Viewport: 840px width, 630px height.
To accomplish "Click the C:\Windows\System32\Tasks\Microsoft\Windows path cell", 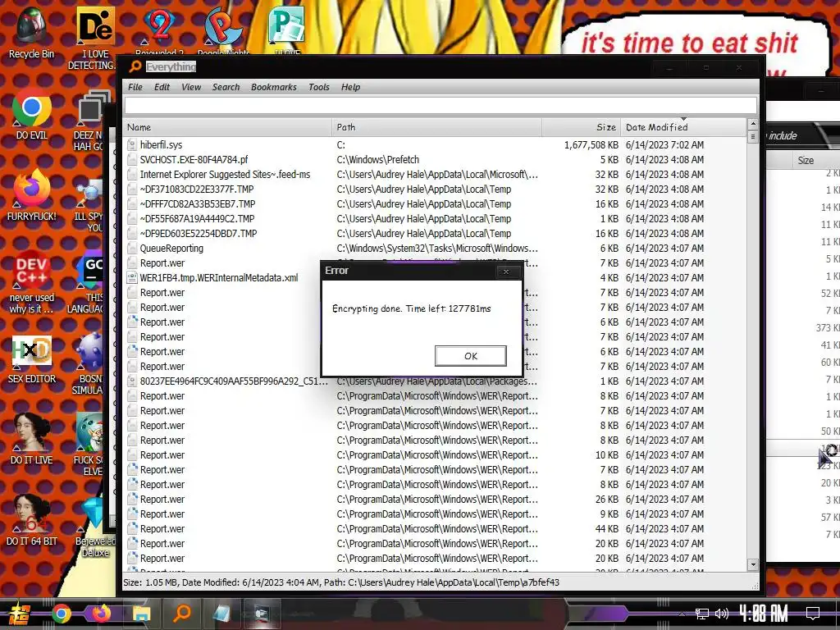I will 436,248.
